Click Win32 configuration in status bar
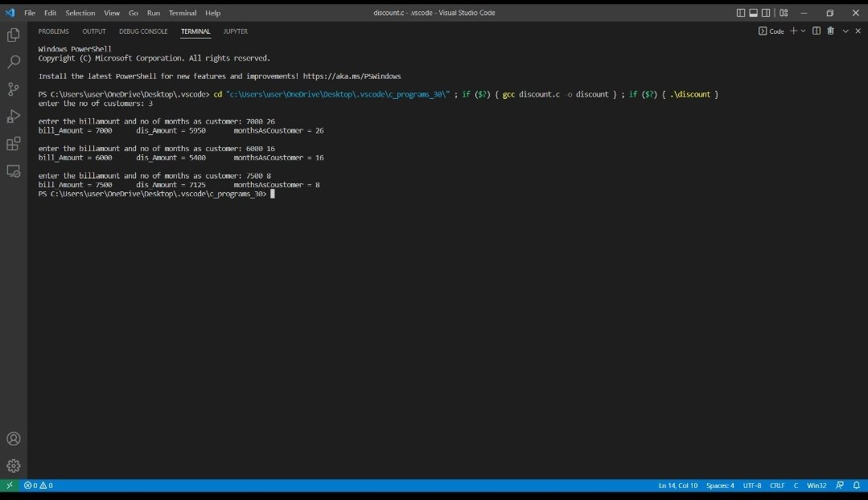Image resolution: width=868 pixels, height=500 pixels. (817, 486)
